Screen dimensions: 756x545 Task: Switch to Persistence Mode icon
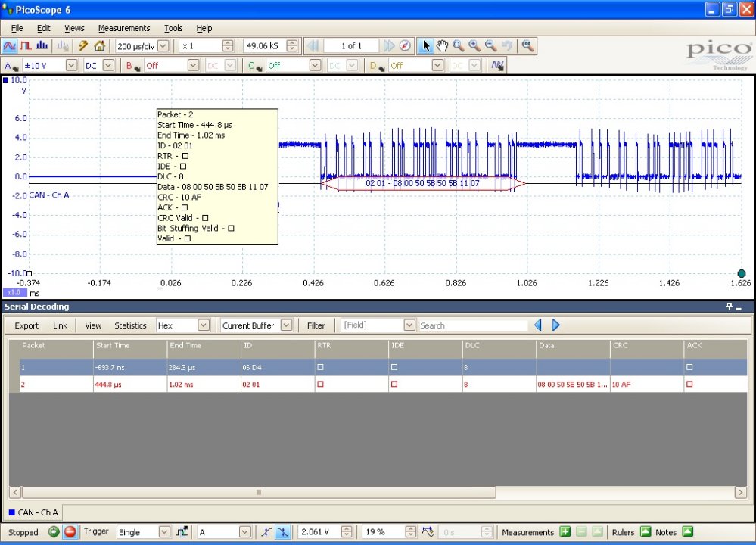[x=26, y=46]
